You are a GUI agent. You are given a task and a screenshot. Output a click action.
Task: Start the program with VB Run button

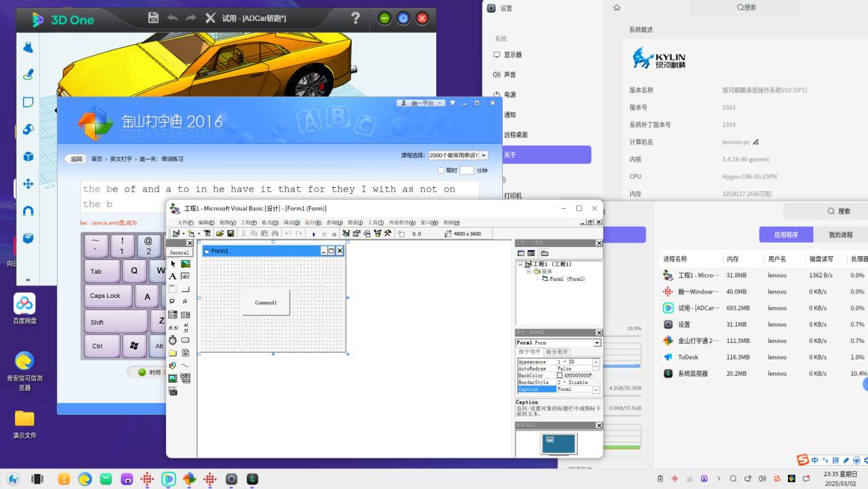(x=314, y=234)
